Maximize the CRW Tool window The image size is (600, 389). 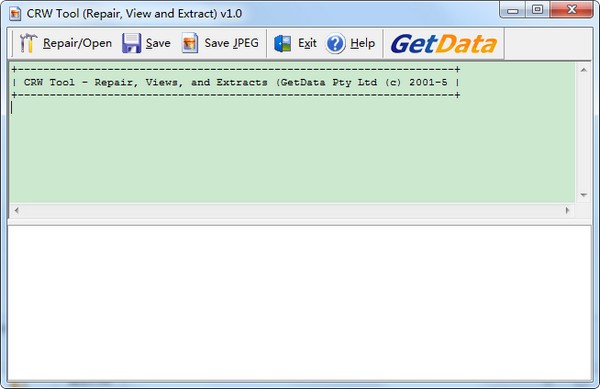click(x=538, y=9)
